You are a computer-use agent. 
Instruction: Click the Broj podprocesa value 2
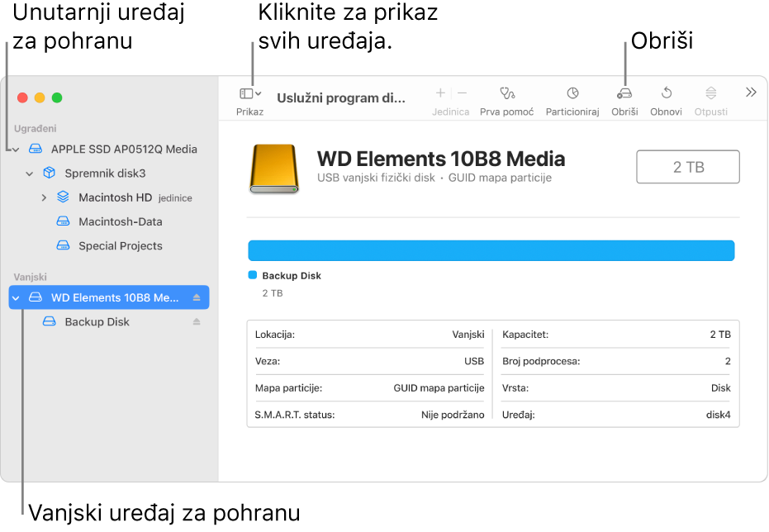click(x=728, y=361)
